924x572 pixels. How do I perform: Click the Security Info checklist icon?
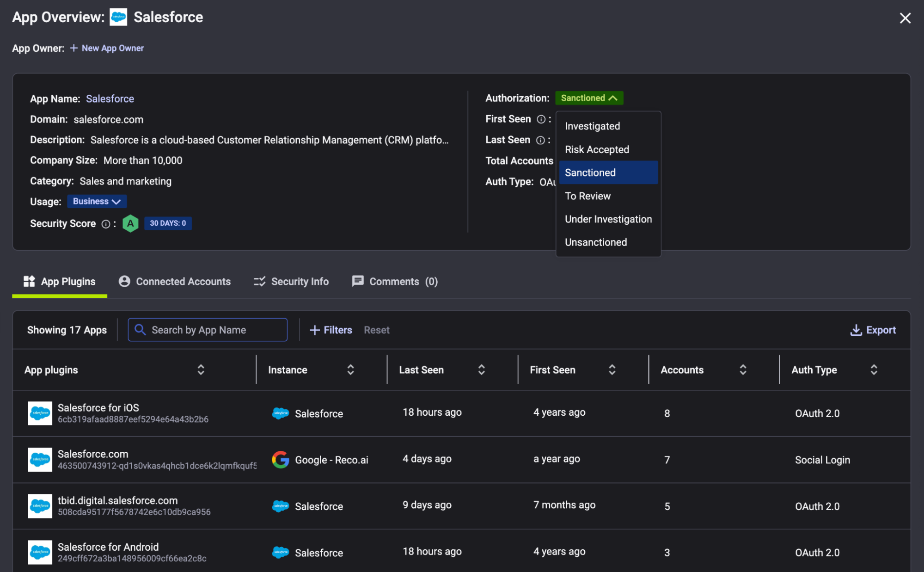click(259, 281)
